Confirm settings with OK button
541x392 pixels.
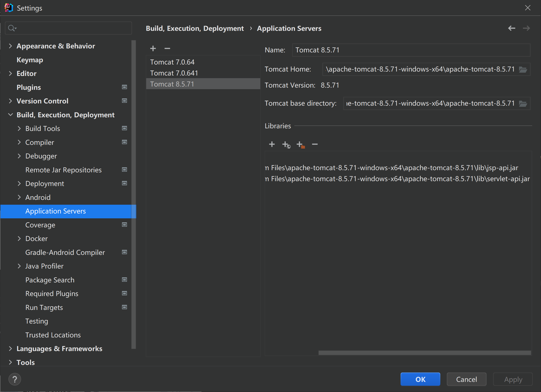(x=420, y=379)
